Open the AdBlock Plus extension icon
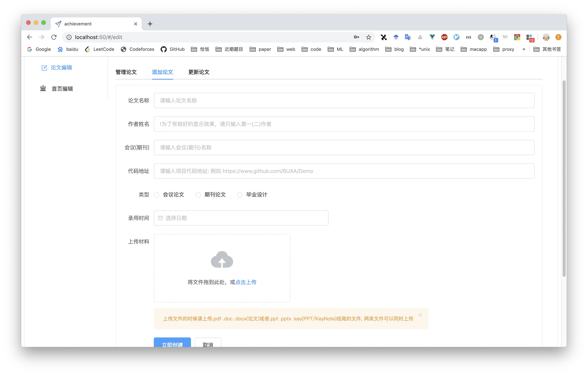Screen dimensions: 588x375 (444, 37)
